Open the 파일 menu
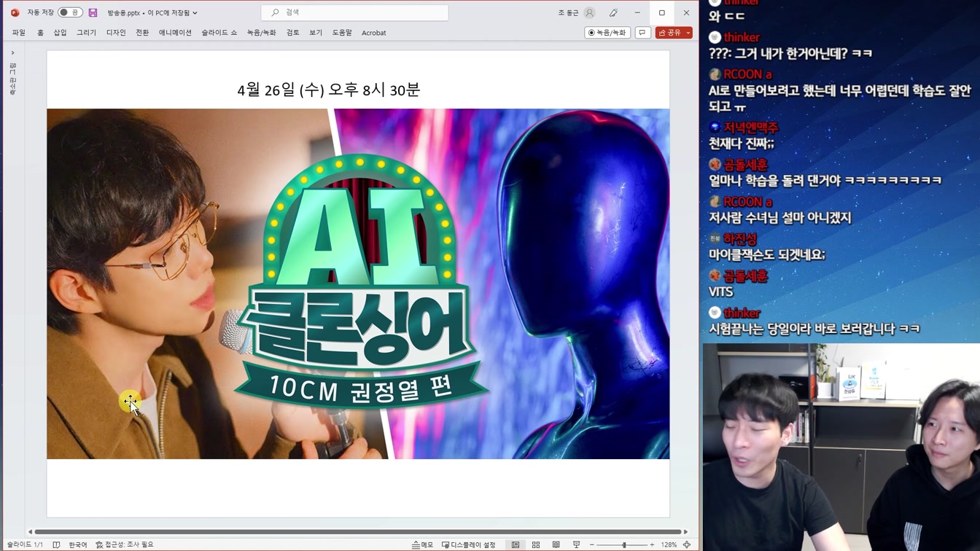The height and width of the screenshot is (551, 980). point(19,33)
